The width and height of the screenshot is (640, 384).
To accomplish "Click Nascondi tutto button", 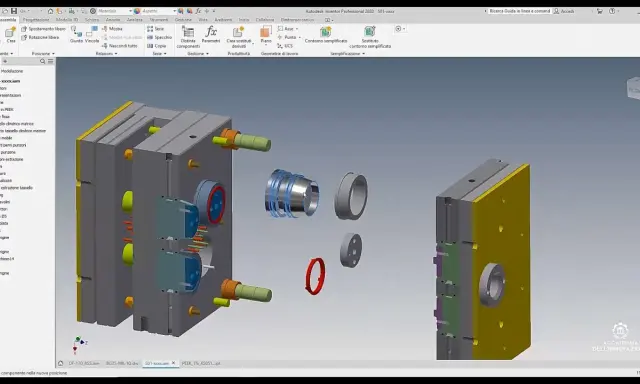I will point(119,46).
